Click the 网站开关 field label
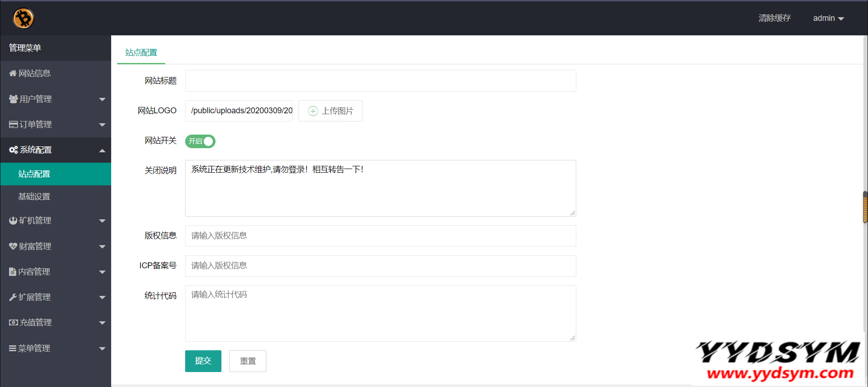The width and height of the screenshot is (868, 387). click(x=161, y=140)
